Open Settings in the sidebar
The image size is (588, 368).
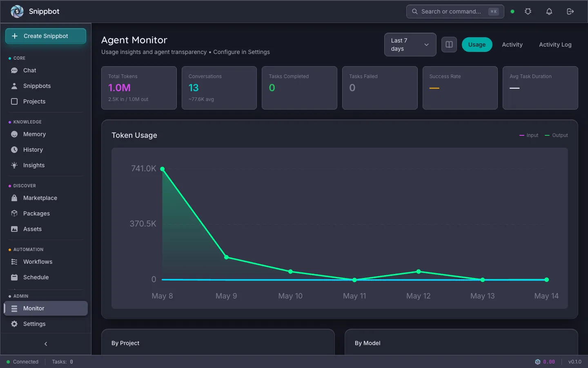coord(46,324)
